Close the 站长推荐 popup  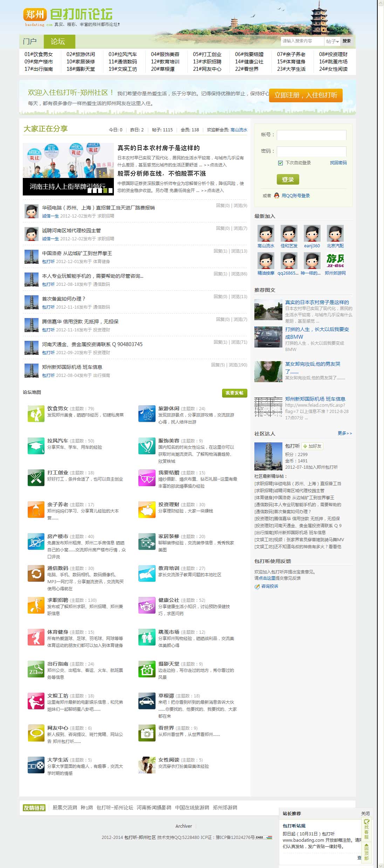pyautogui.click(x=365, y=813)
